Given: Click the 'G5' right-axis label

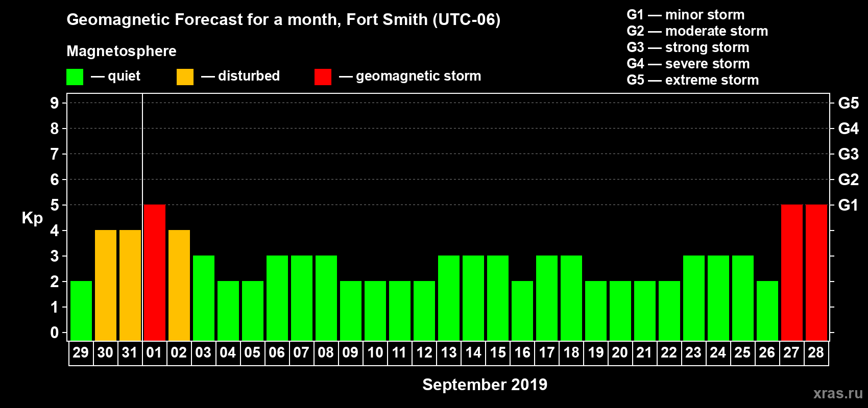Looking at the screenshot, I should click(849, 103).
